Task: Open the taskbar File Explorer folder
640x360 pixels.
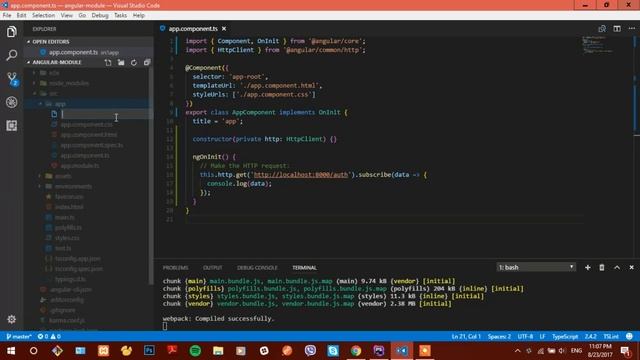Action: (x=218, y=351)
